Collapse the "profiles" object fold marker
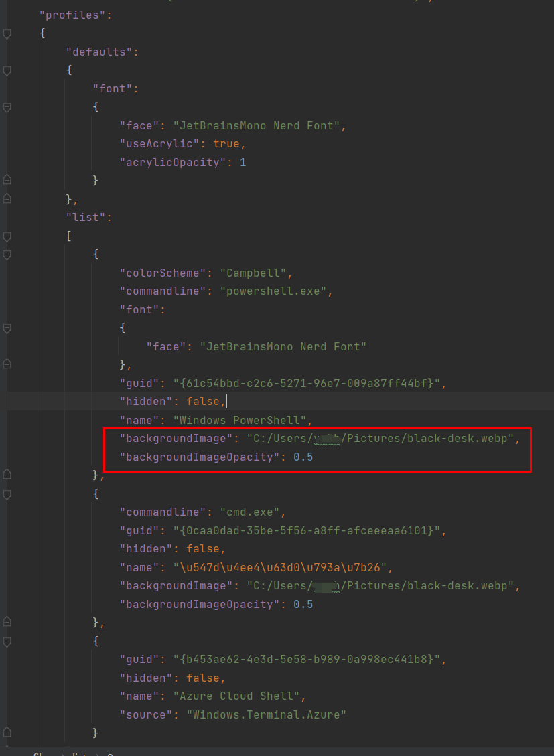 [x=7, y=33]
